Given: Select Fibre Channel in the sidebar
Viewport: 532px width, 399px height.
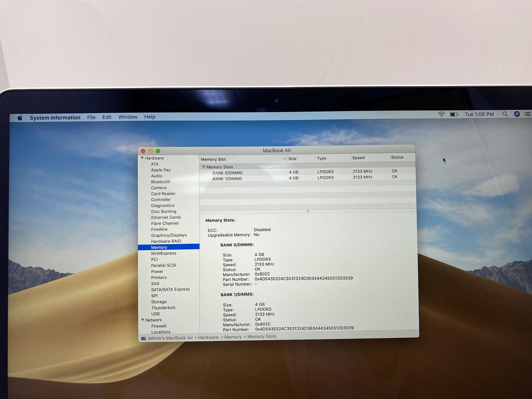Looking at the screenshot, I should (165, 223).
